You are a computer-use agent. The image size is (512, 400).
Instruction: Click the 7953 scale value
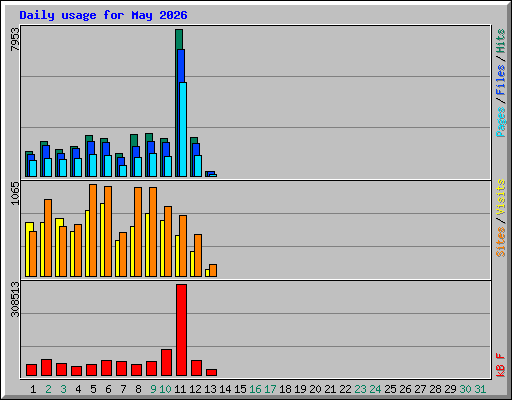click(15, 39)
